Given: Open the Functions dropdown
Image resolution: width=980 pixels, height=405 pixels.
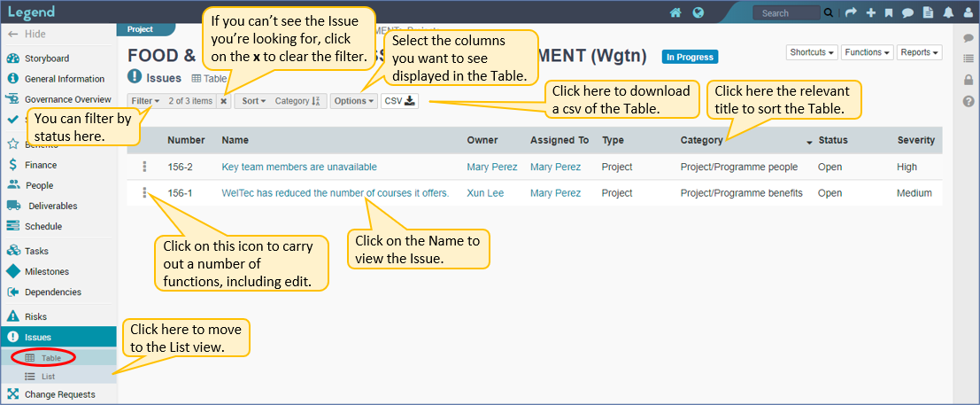Looking at the screenshot, I should (x=868, y=52).
